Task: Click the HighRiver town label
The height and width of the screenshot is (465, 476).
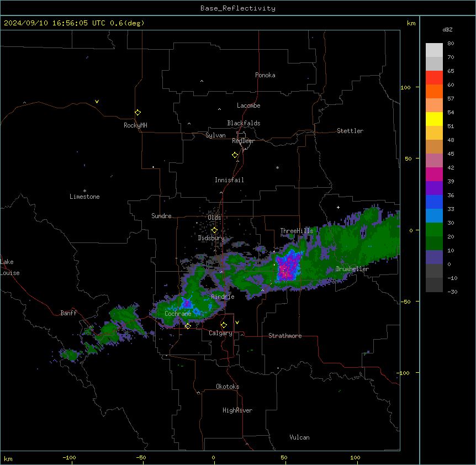Action: pos(237,410)
